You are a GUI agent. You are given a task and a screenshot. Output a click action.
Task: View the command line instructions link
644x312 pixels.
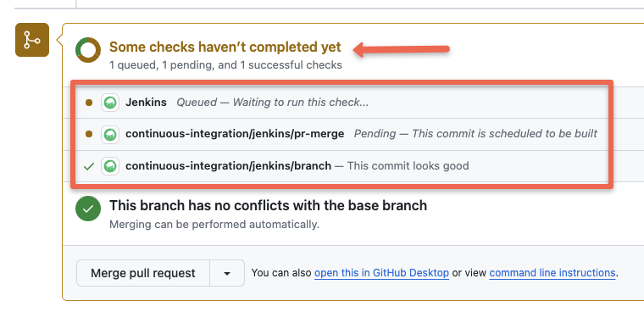click(552, 273)
